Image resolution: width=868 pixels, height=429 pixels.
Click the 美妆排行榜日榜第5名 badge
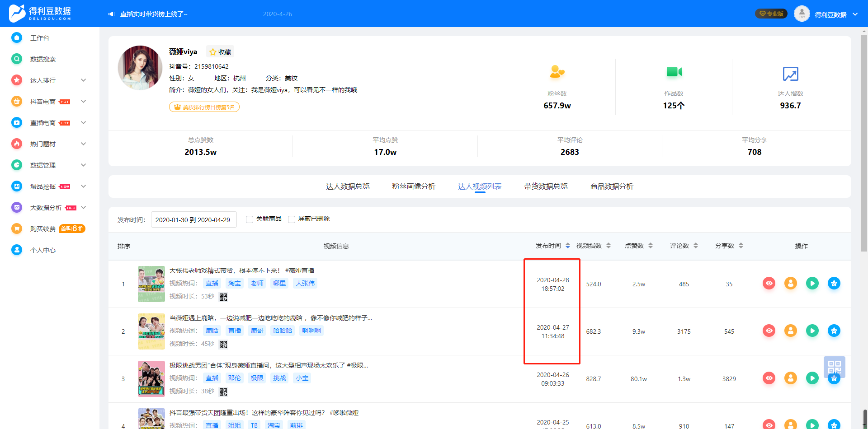[204, 107]
